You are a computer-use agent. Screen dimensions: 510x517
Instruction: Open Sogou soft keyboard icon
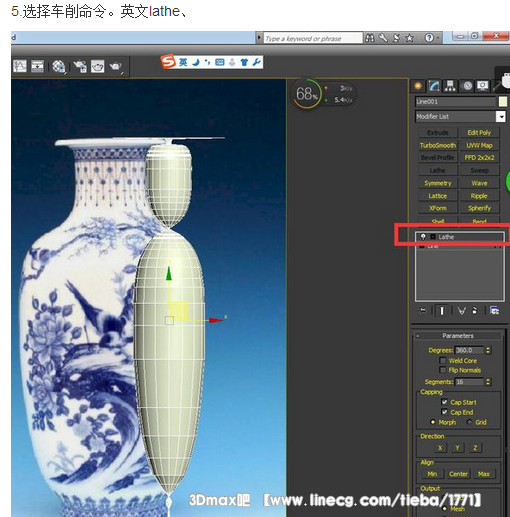pos(220,62)
